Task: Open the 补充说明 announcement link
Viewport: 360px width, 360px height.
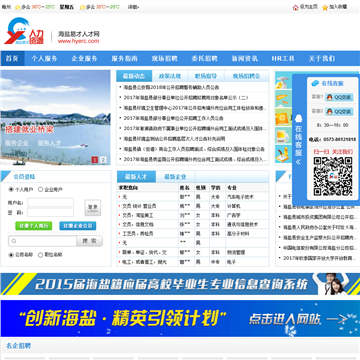Action: click(174, 138)
